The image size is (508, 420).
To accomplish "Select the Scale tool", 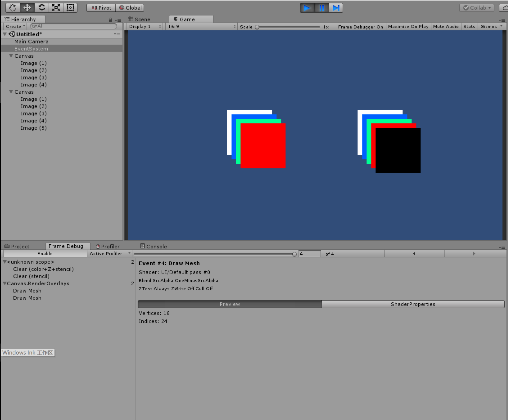I will [x=56, y=8].
